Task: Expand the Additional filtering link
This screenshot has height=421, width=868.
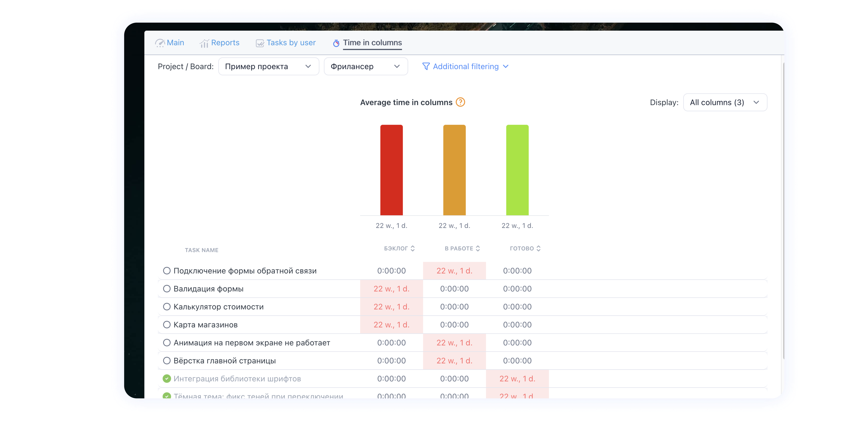Action: click(466, 66)
